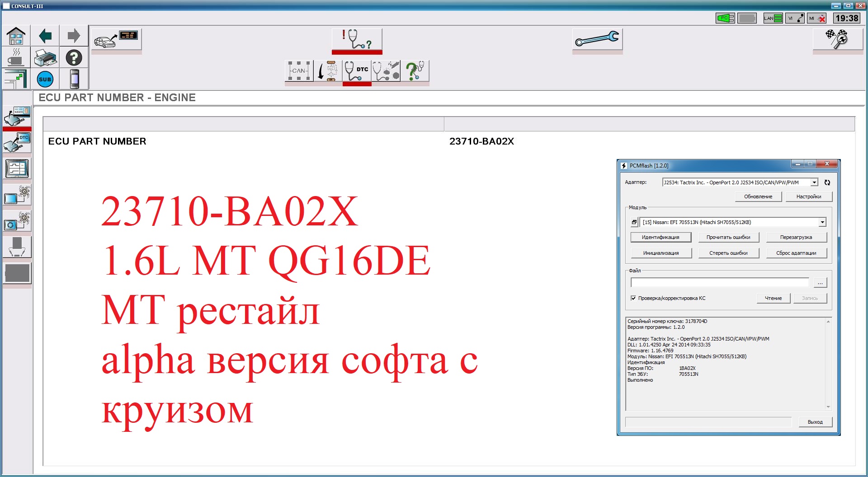The image size is (868, 477).
Task: Select the work flow diagram icon
Action: point(328,71)
